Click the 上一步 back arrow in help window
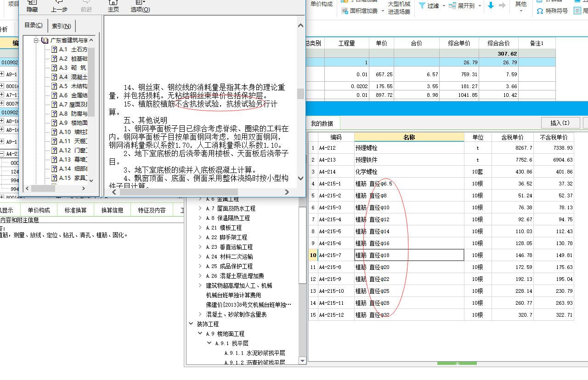This screenshot has width=588, height=380. coord(59,2)
